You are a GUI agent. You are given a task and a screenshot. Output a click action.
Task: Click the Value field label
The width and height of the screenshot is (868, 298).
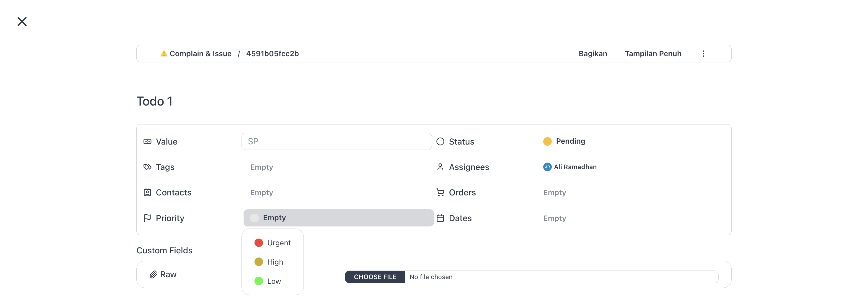167,141
